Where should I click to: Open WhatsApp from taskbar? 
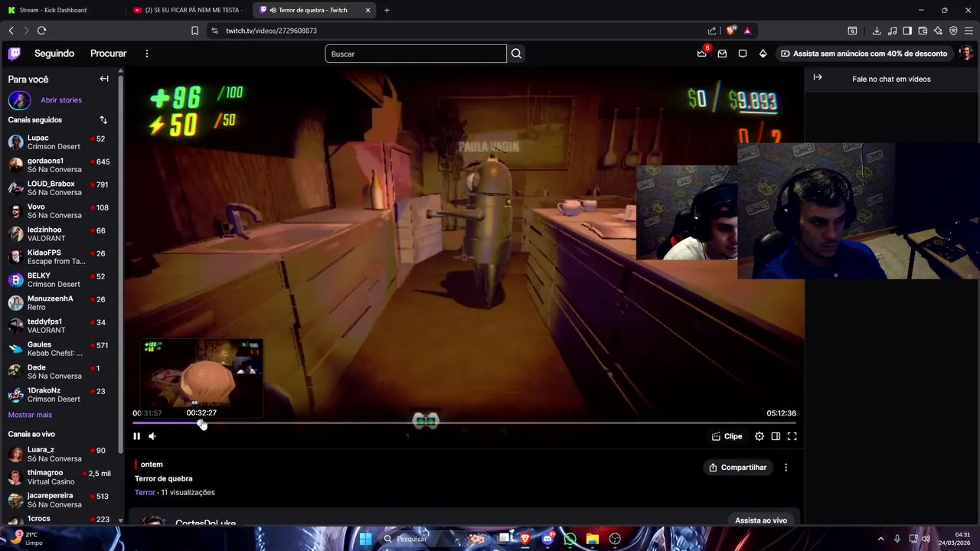(x=570, y=539)
